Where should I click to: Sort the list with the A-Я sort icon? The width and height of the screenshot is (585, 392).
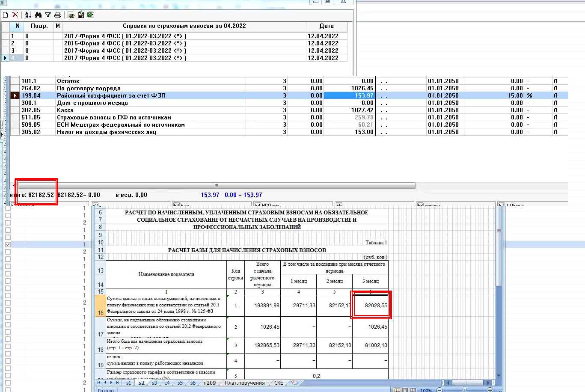tap(28, 15)
